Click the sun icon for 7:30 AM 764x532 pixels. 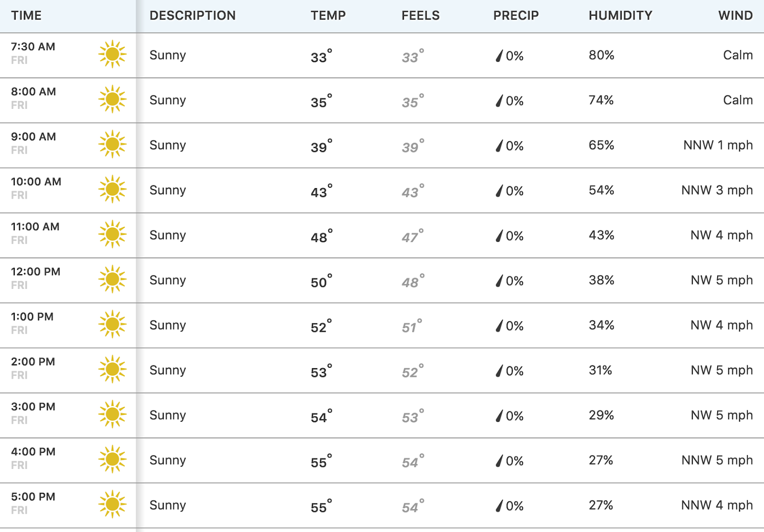[112, 54]
